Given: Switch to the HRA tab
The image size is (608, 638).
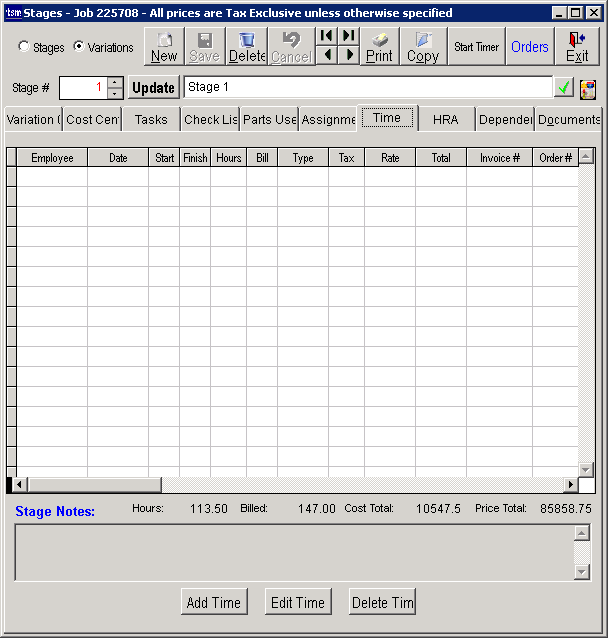Looking at the screenshot, I should pyautogui.click(x=445, y=119).
